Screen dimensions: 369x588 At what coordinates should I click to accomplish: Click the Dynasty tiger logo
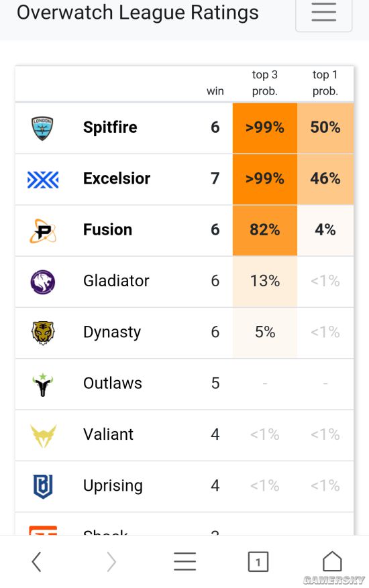[x=43, y=333]
